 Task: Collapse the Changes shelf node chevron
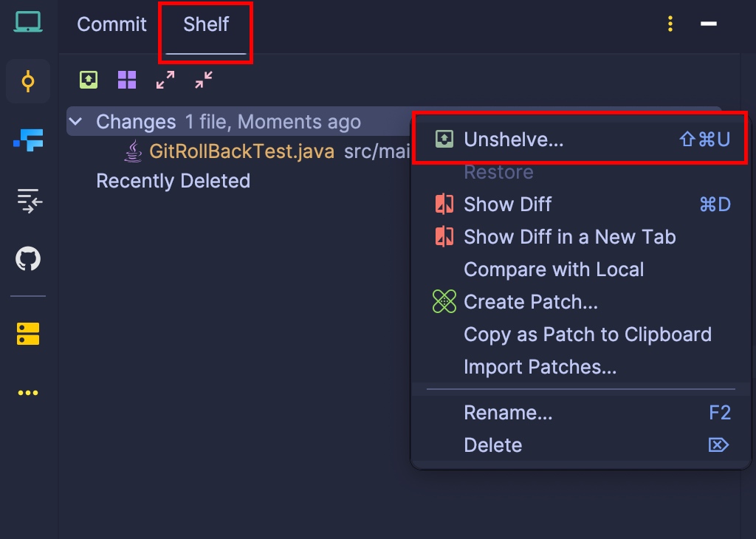[x=76, y=122]
